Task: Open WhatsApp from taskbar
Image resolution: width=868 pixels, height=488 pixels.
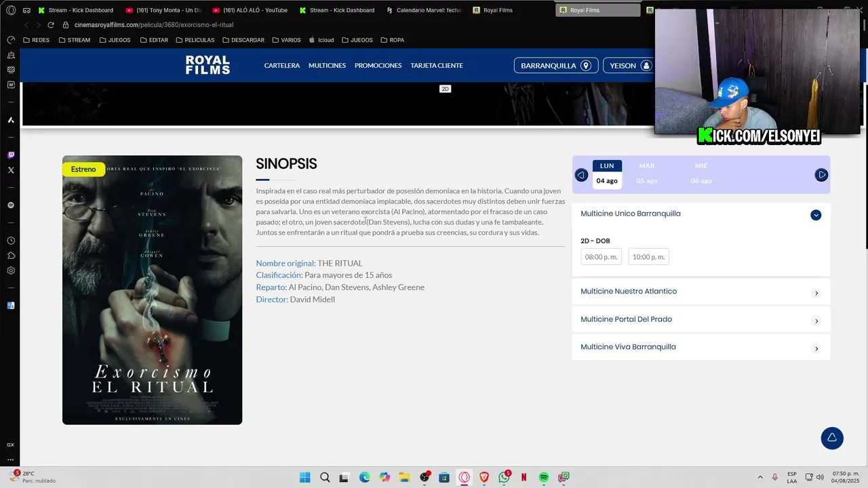Action: 504,477
